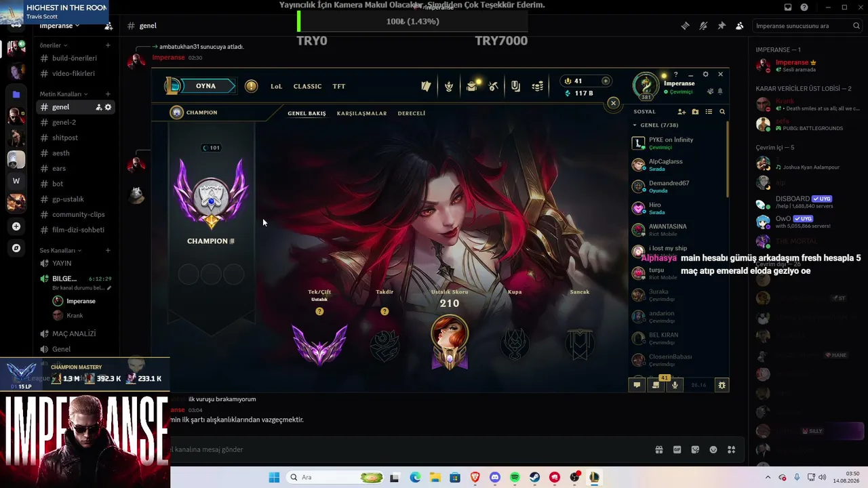Open Discord threads icon in header
The image size is (868, 488).
tap(686, 26)
